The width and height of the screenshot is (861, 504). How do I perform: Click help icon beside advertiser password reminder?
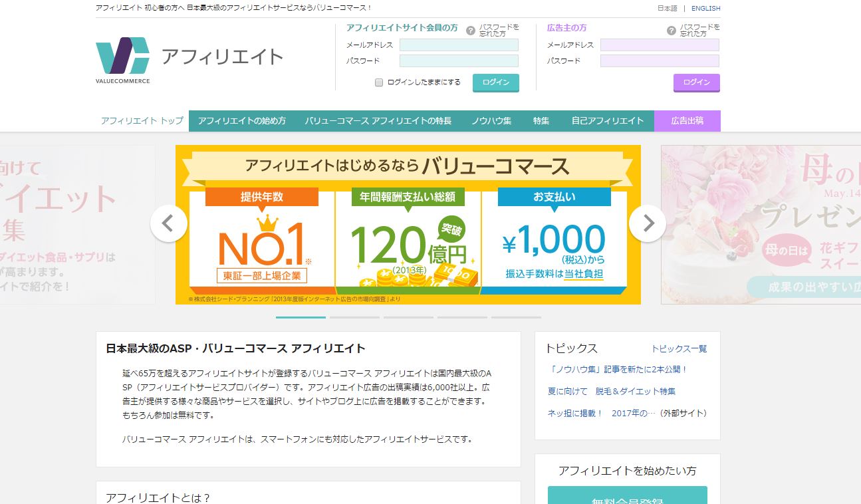[x=672, y=31]
